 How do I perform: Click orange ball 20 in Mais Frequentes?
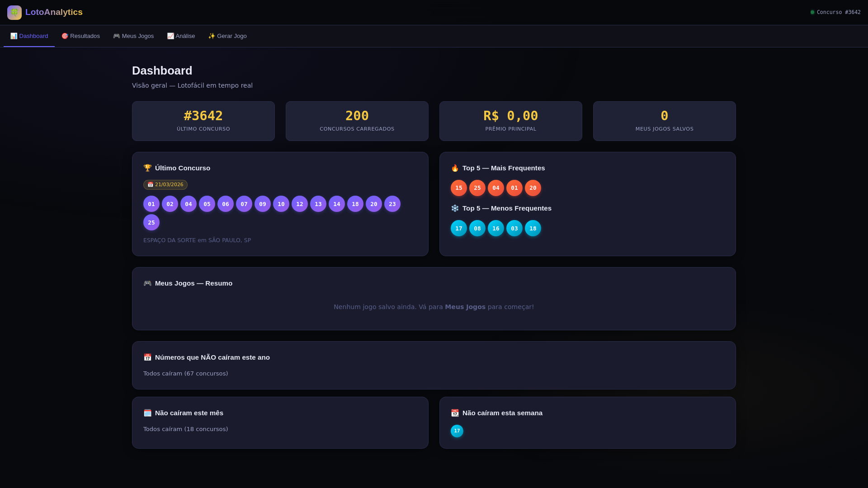[x=533, y=188]
